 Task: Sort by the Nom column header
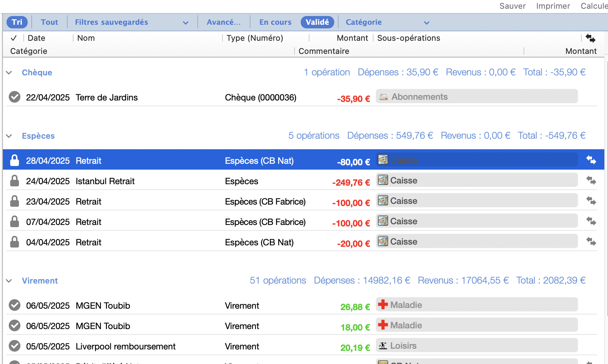click(x=86, y=38)
